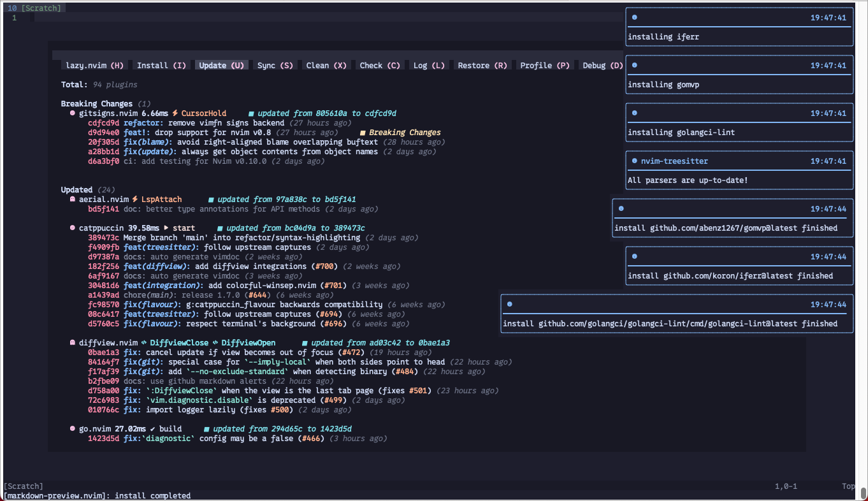Open the lazy.nvim (H) home tab
This screenshot has height=501, width=868.
(x=95, y=65)
